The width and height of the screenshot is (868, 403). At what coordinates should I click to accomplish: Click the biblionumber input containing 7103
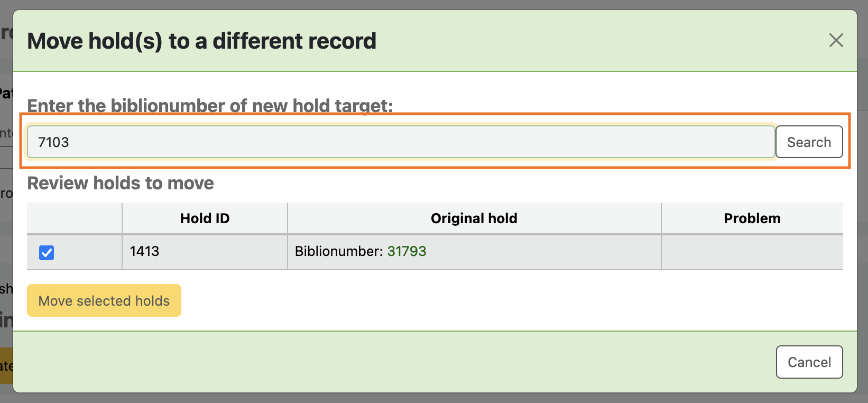click(401, 142)
